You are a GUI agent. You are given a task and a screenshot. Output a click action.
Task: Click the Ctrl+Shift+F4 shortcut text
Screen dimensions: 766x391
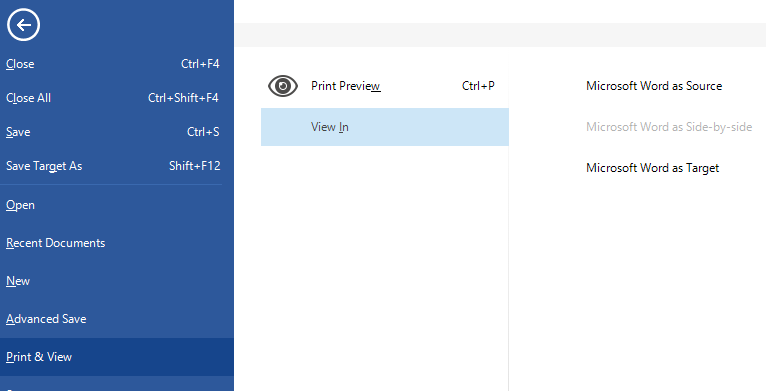(183, 98)
